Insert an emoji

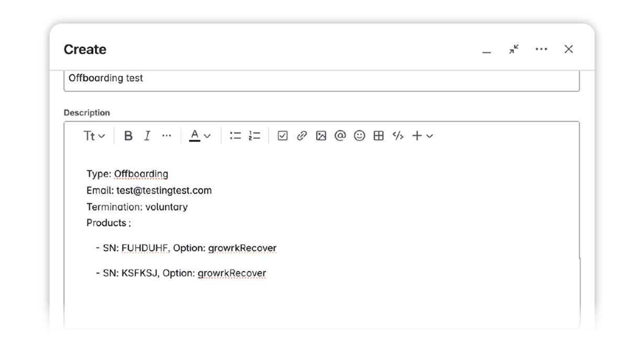tap(359, 136)
